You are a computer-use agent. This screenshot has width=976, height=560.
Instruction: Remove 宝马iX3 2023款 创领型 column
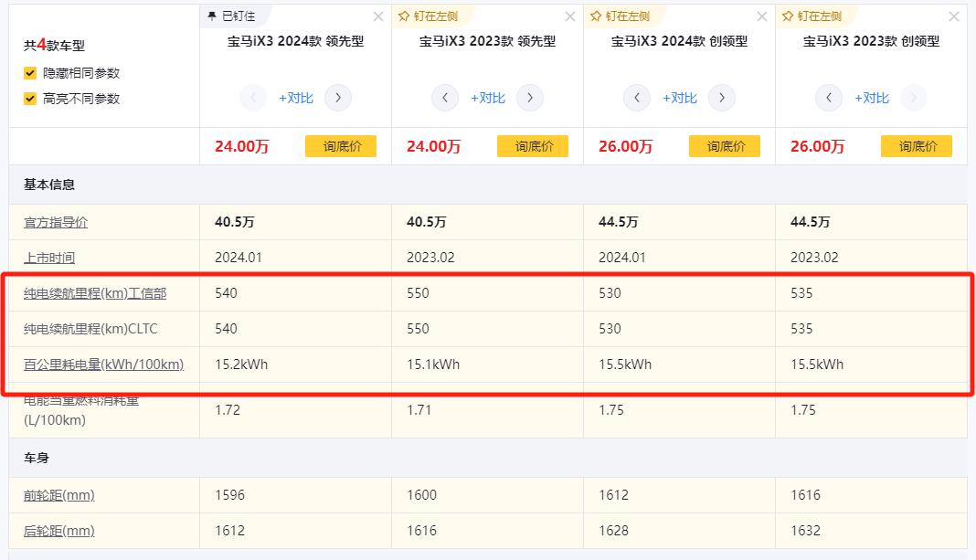[953, 16]
